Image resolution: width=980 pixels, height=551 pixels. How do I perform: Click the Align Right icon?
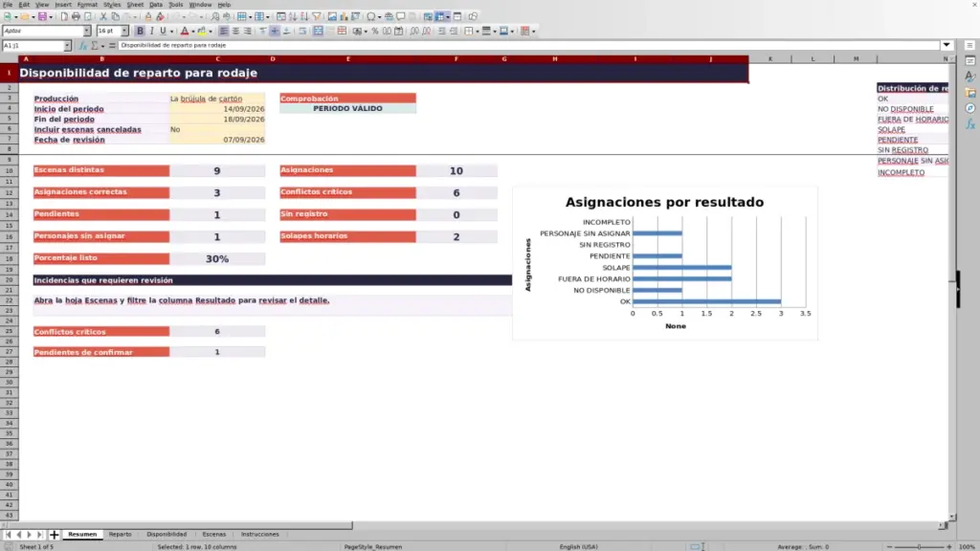[x=248, y=31]
